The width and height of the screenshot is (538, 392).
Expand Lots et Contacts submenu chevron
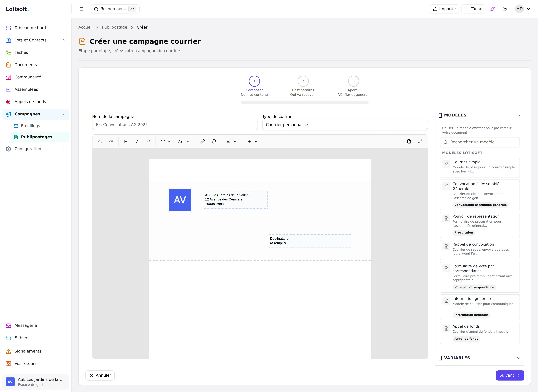(x=64, y=40)
